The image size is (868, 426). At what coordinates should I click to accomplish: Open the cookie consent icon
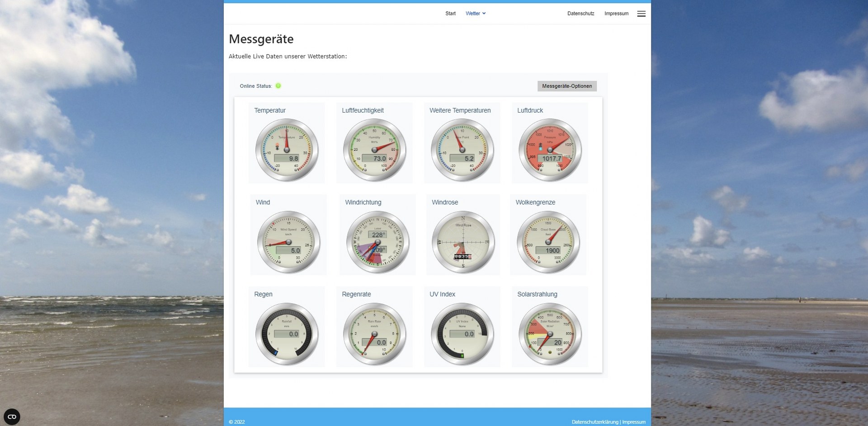[x=12, y=417]
